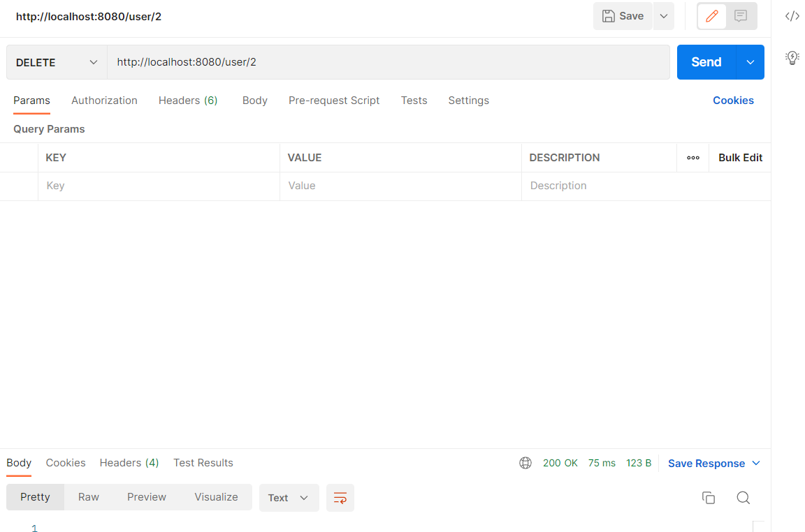
Task: Click the globe network information icon
Action: [x=525, y=463]
